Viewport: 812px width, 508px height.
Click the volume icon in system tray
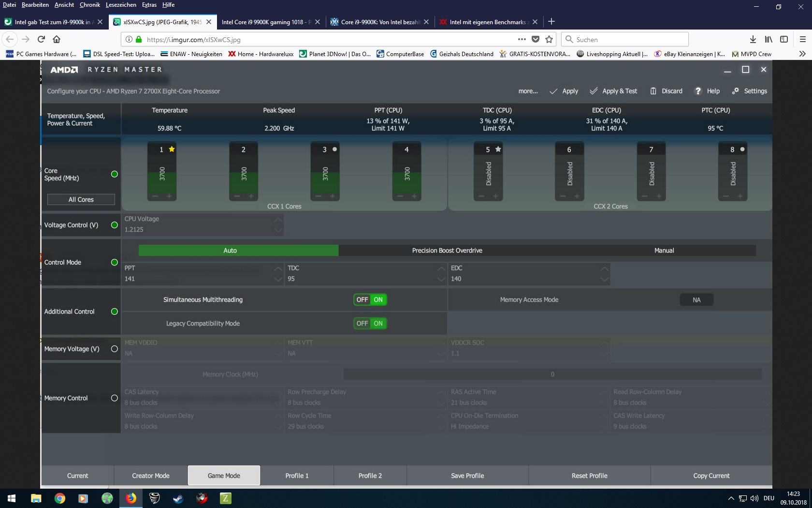coord(754,498)
